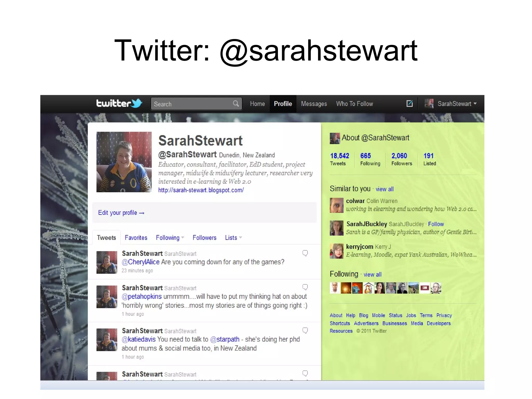Click reply bubble on @CherylAlice tweet
Viewport: 532px width, 399px height.
[305, 253]
